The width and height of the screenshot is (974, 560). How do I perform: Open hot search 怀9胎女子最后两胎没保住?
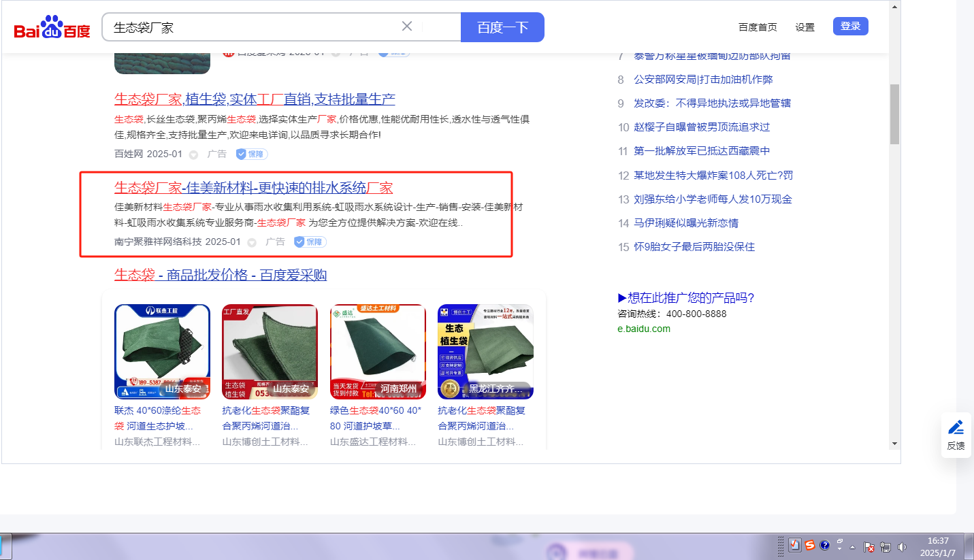coord(694,247)
